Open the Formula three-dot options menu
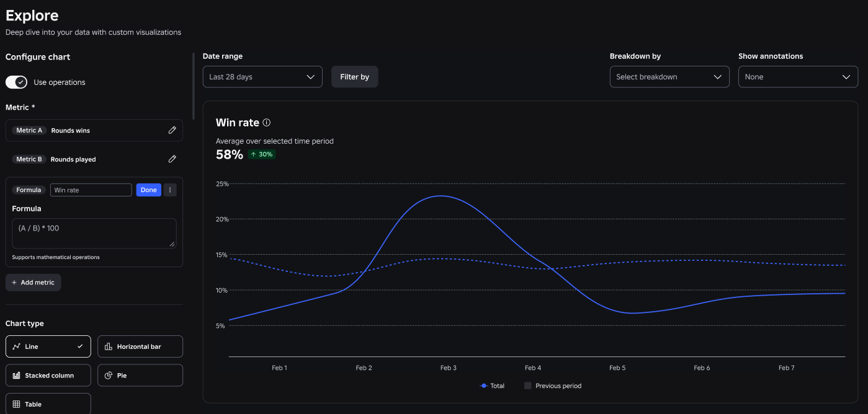Viewport: 868px width, 414px height. [x=170, y=190]
